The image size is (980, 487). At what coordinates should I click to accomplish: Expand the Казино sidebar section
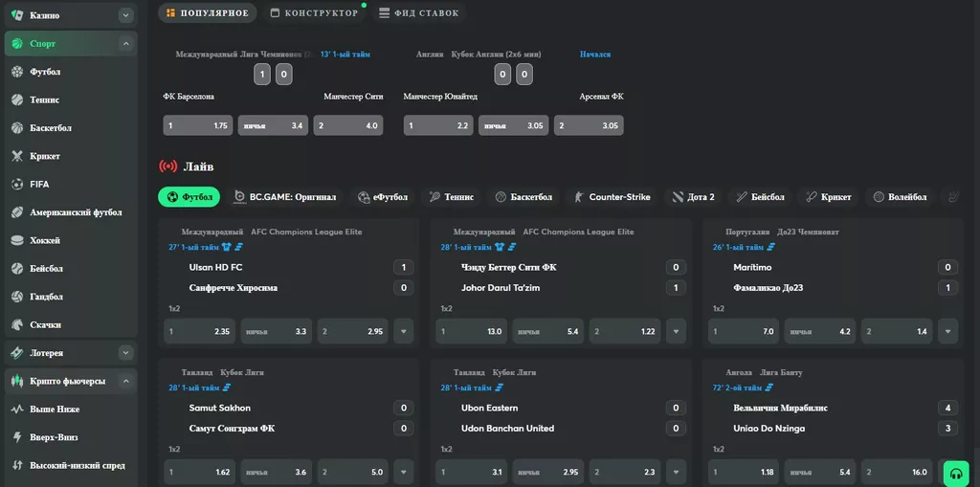[125, 15]
